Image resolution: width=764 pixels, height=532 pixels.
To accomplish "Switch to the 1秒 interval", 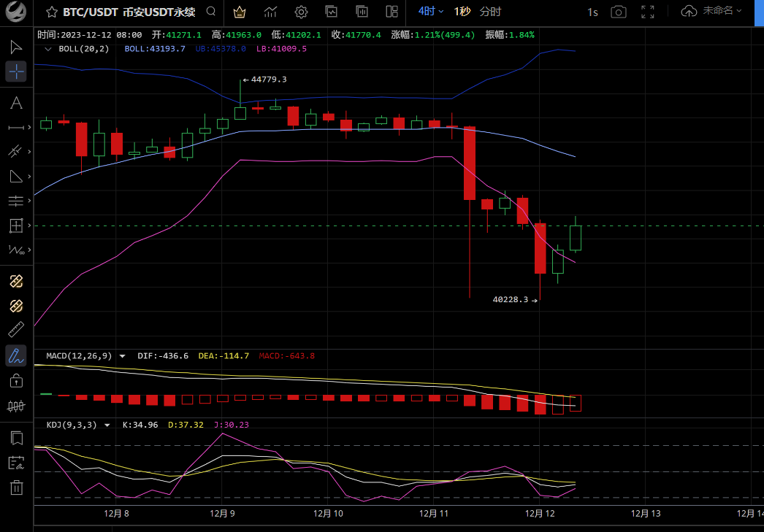I will click(462, 11).
